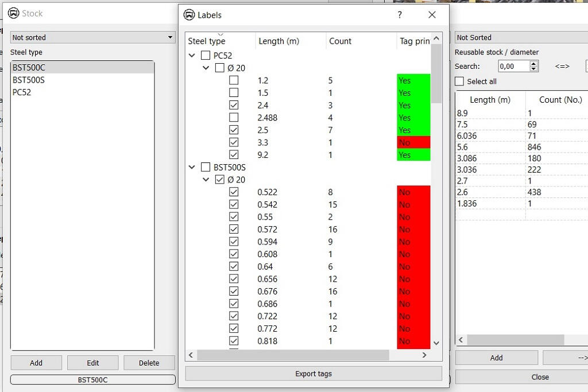Toggle the Select all checkbox

pyautogui.click(x=458, y=81)
